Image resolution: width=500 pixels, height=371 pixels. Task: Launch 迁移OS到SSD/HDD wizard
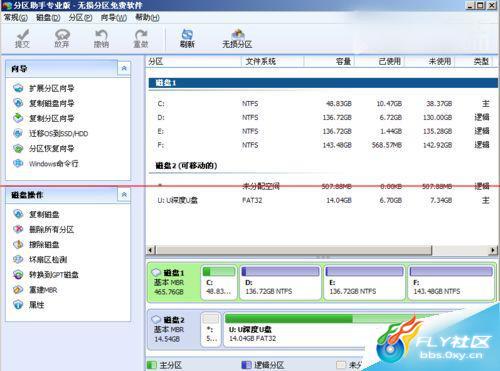[x=50, y=134]
